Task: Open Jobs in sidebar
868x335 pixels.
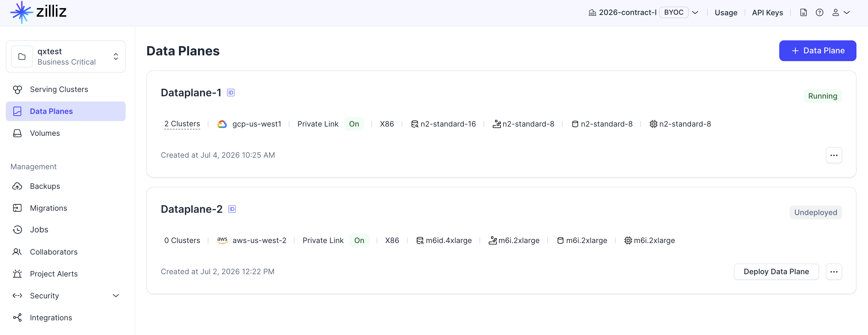Action: click(x=66, y=229)
